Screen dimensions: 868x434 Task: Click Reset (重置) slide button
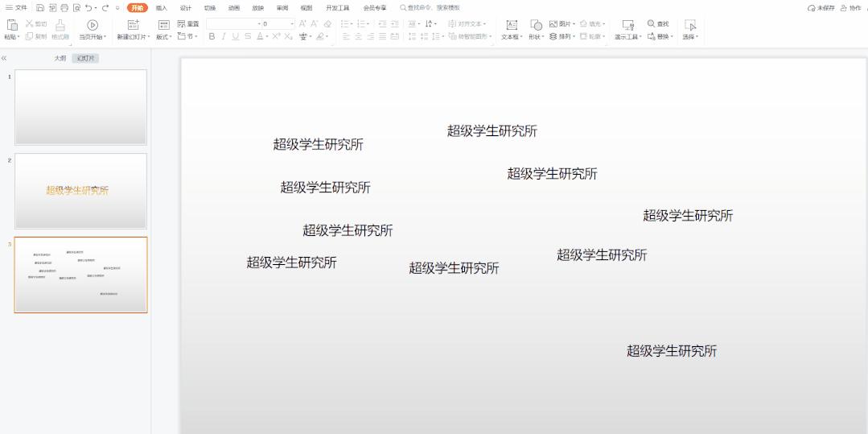point(188,24)
